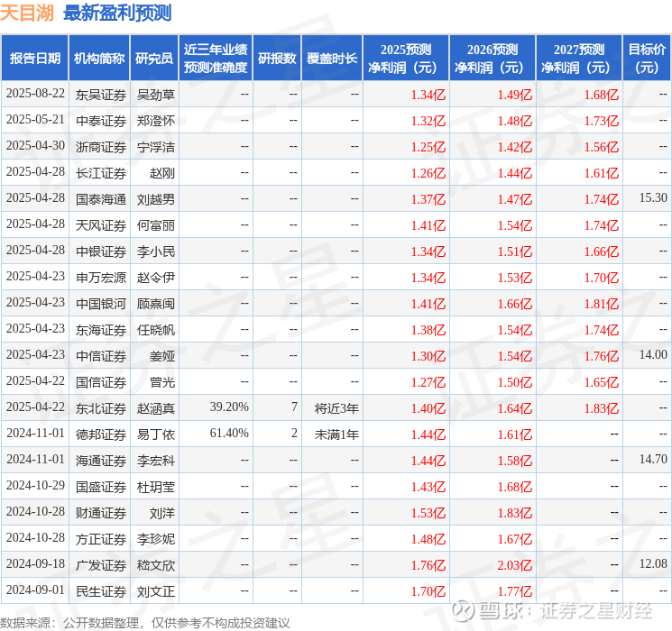Select the 国信证券 institution cell
Viewport: 672px width, 631px height.
(x=101, y=382)
